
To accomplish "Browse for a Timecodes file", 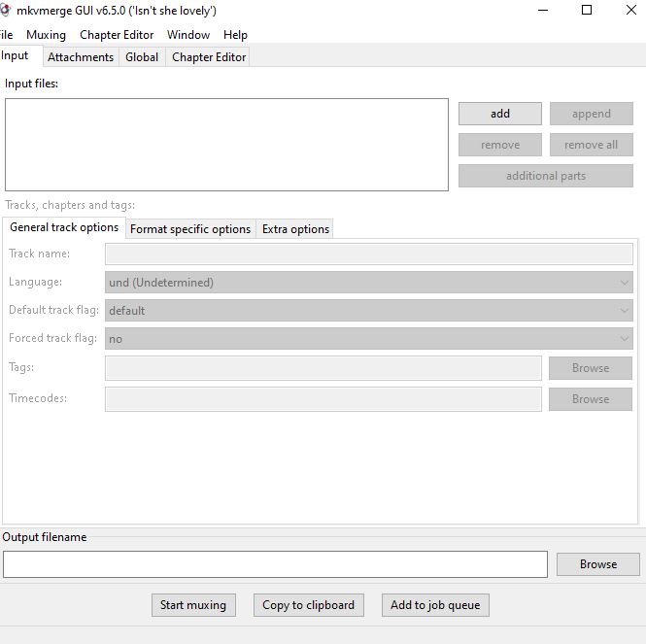I will point(591,399).
